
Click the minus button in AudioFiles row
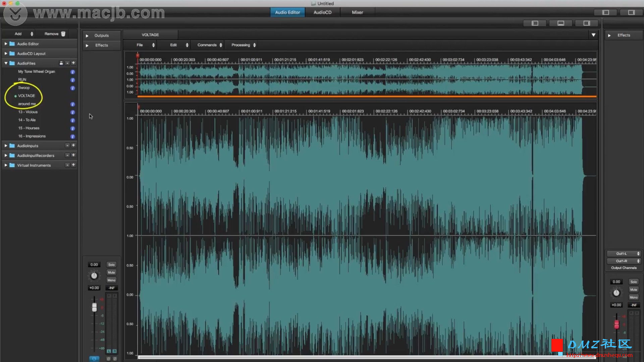(x=67, y=63)
